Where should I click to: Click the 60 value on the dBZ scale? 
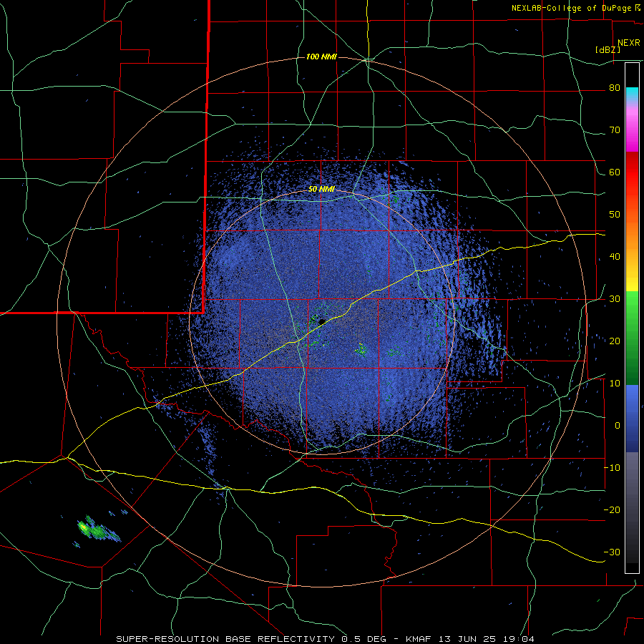coord(615,172)
